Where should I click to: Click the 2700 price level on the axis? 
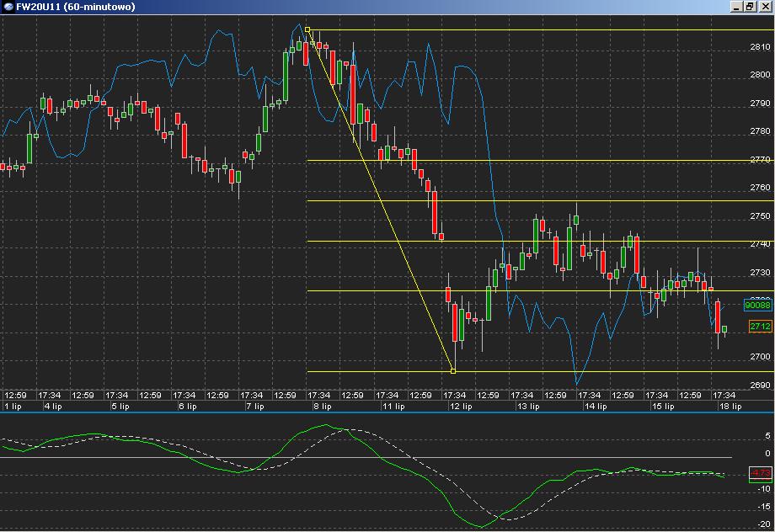tap(759, 357)
